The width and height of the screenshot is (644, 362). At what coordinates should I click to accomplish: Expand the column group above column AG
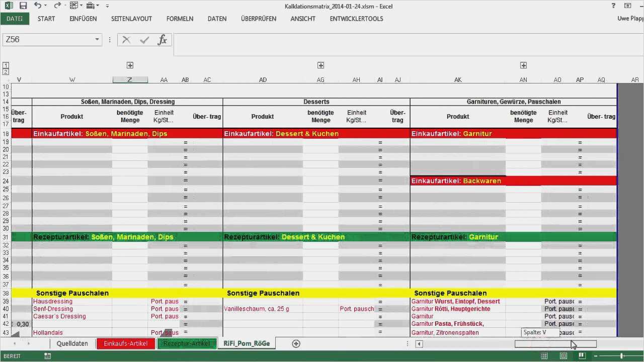(x=320, y=65)
